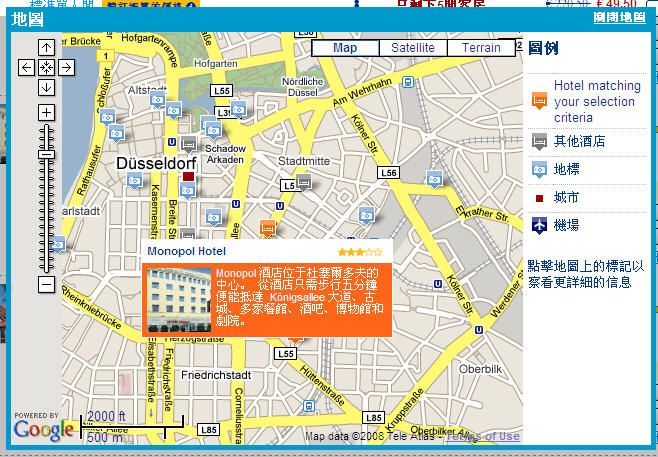Click U-Bahn icon left of grey hotel near Düsseldorf
This screenshot has height=457, width=658.
pyautogui.click(x=172, y=142)
